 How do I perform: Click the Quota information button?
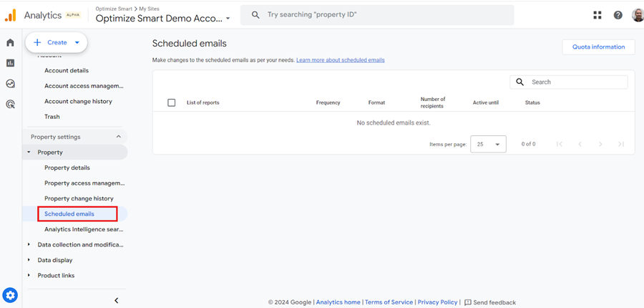598,47
